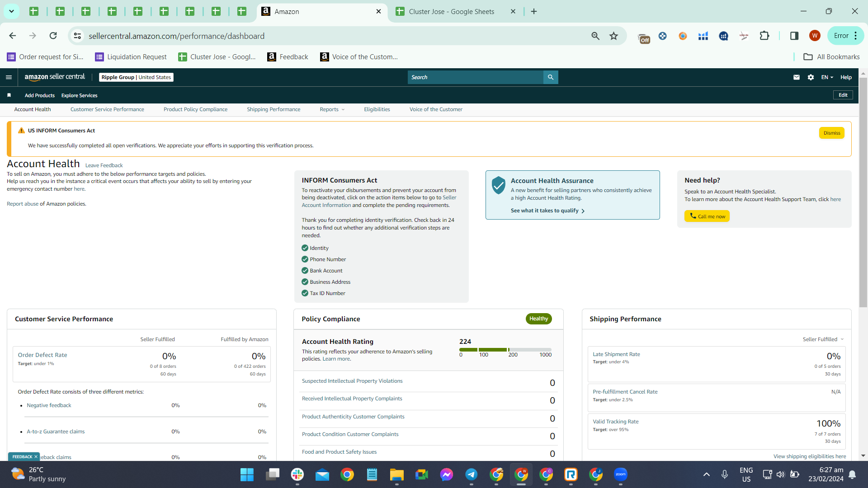Viewport: 868px width, 488px height.
Task: Select the Account Health tab
Action: (x=33, y=109)
